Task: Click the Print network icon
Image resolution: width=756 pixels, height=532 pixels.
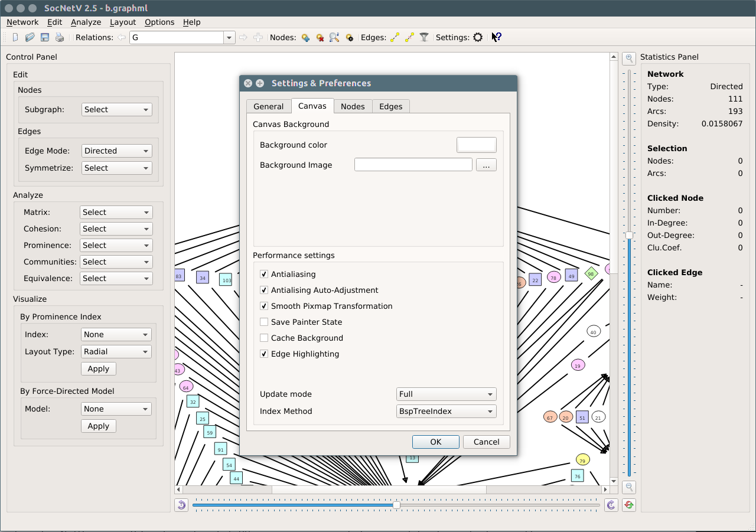Action: (x=60, y=37)
